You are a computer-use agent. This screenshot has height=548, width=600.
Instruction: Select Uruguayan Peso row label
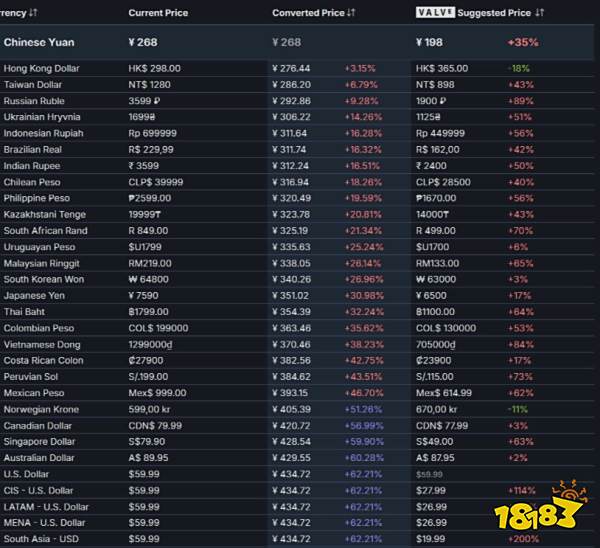coord(39,247)
